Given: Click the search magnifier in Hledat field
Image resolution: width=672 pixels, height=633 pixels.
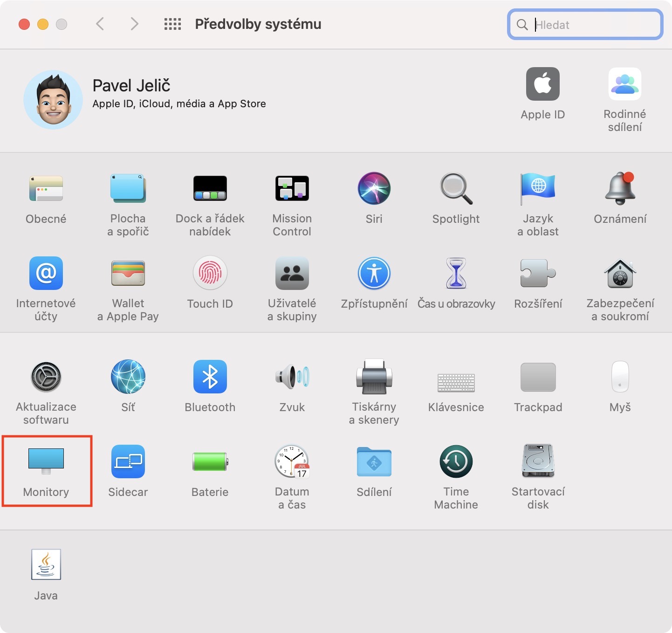Looking at the screenshot, I should (522, 25).
